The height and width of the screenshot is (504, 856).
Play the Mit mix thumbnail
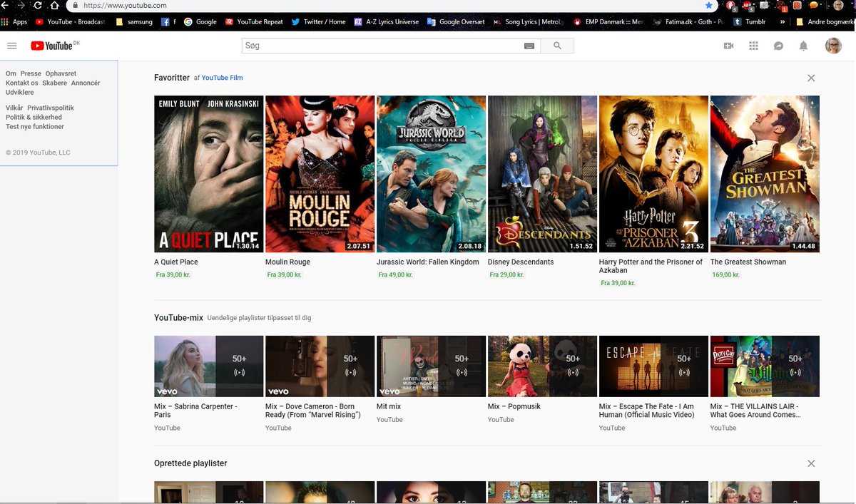tap(431, 366)
